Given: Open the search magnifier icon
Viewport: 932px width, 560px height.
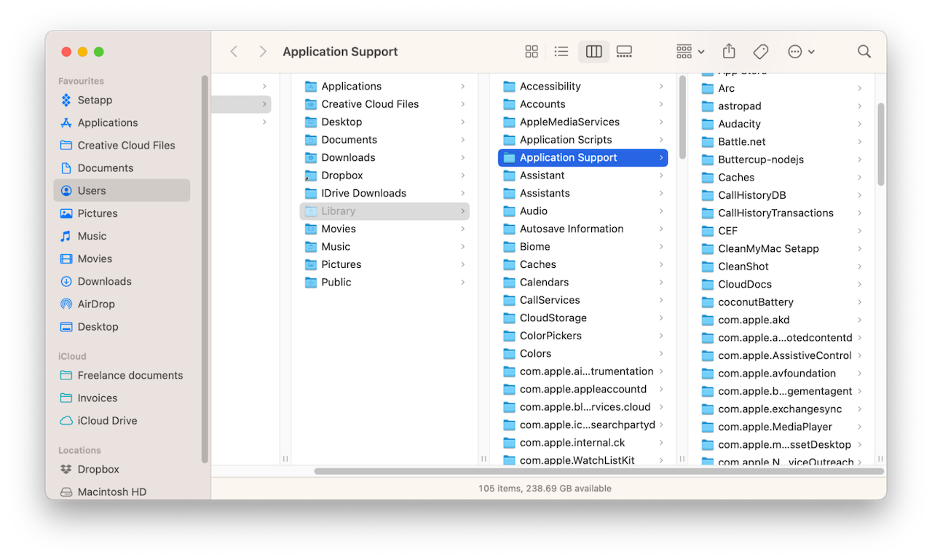Looking at the screenshot, I should pyautogui.click(x=864, y=52).
